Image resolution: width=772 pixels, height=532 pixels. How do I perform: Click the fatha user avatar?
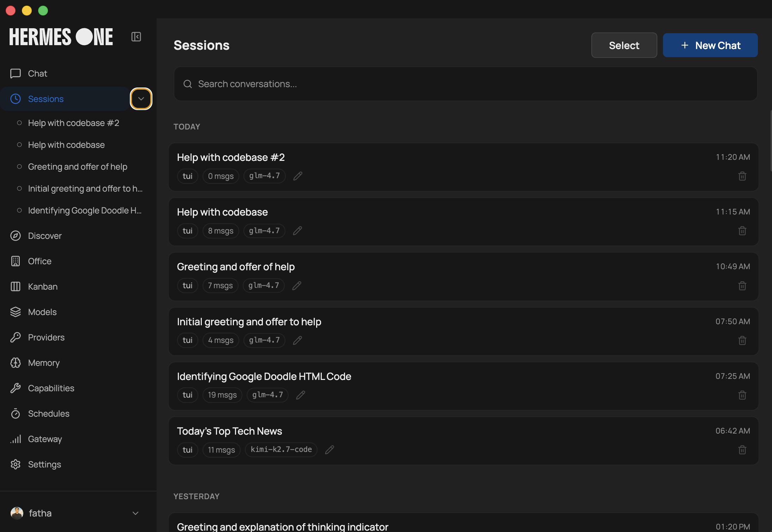(17, 513)
